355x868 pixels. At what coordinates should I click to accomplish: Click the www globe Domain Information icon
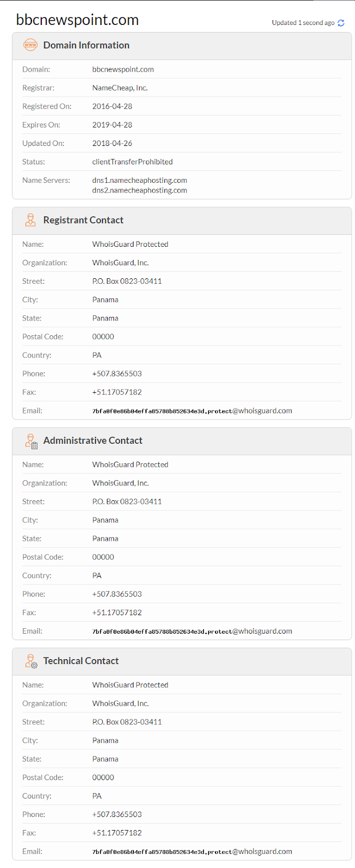coord(30,45)
